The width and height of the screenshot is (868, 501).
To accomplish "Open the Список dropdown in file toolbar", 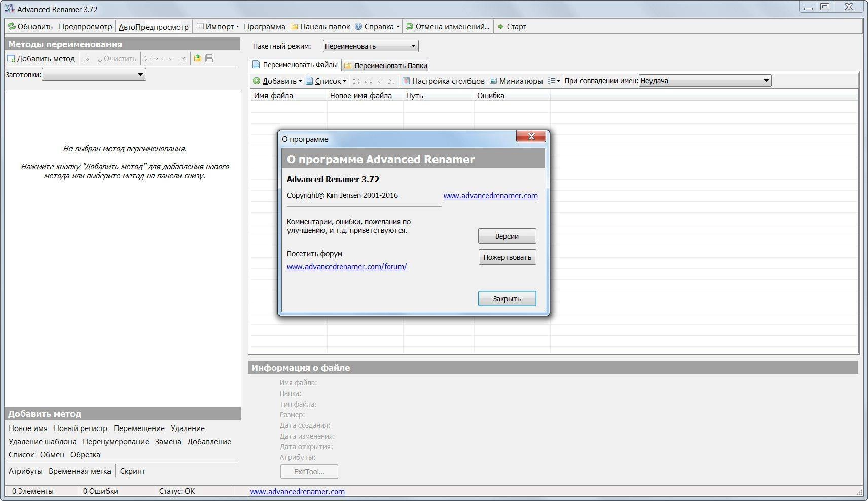I will [326, 81].
